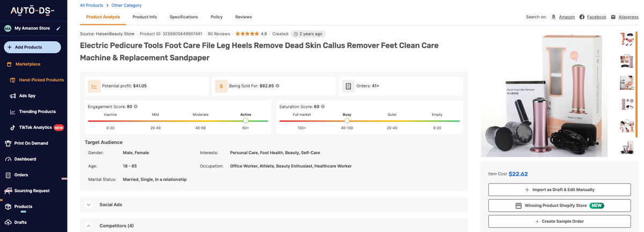644x232 pixels.
Task: Click the Source: HaisenBeauty Store text
Action: [107, 33]
